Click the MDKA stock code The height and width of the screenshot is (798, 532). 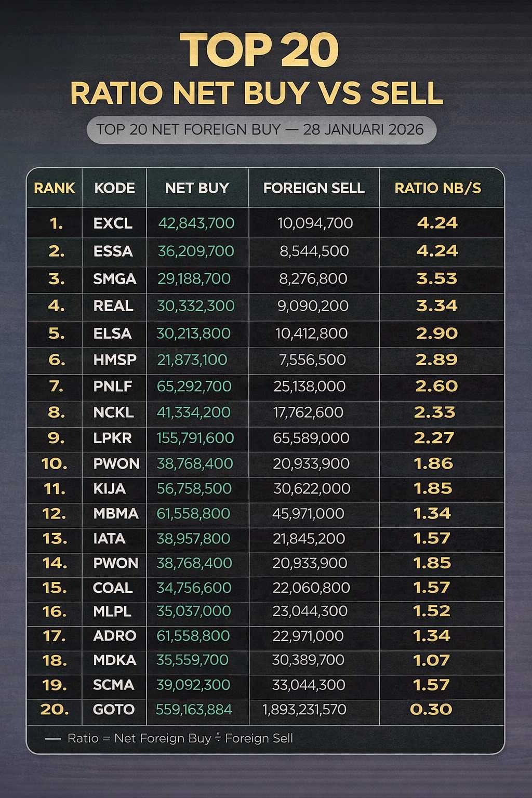click(x=115, y=660)
